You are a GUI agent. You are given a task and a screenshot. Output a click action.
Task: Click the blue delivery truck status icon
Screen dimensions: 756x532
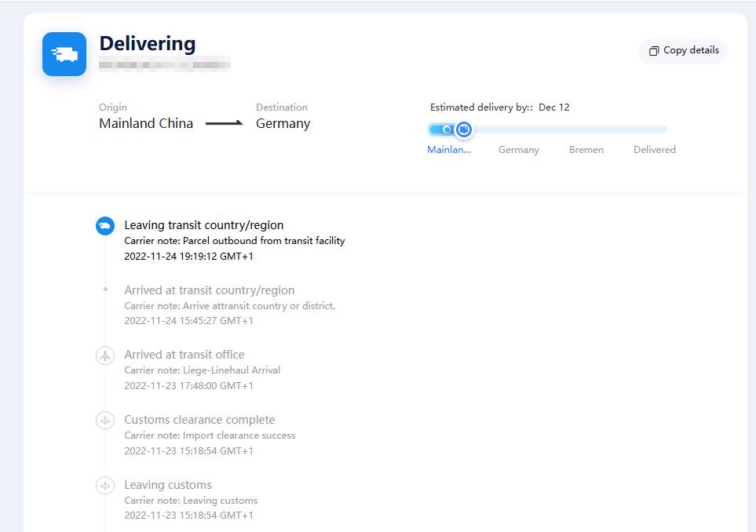coord(64,54)
